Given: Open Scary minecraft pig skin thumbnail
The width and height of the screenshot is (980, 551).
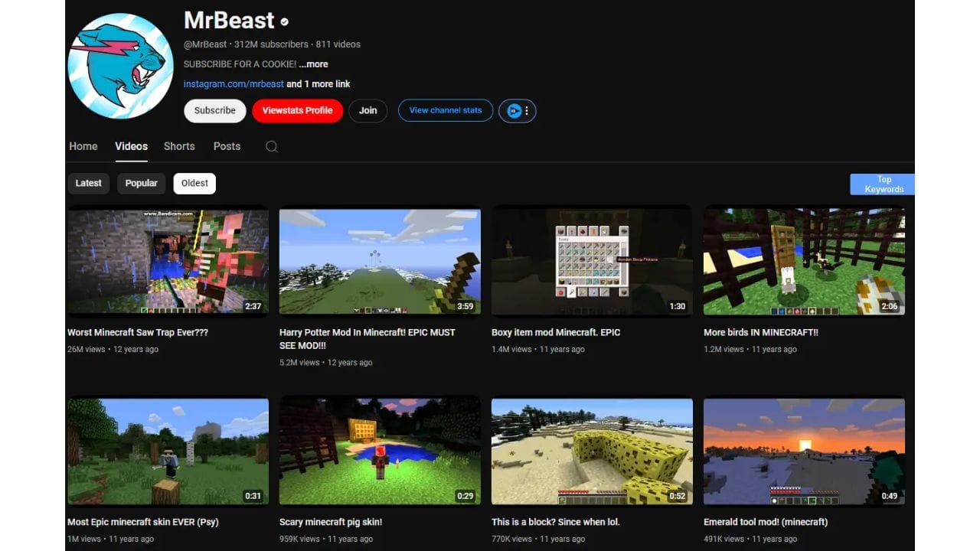Looking at the screenshot, I should (380, 452).
